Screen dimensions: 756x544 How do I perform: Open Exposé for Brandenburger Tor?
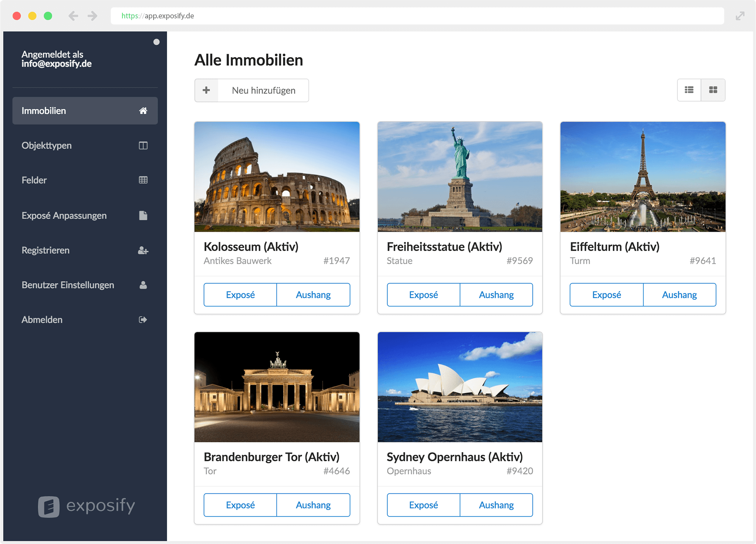click(240, 505)
